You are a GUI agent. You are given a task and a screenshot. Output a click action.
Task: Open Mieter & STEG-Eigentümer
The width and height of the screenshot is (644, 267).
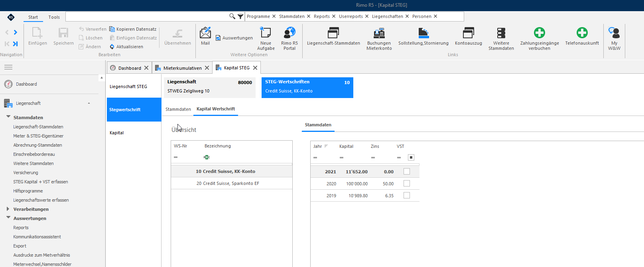click(38, 136)
